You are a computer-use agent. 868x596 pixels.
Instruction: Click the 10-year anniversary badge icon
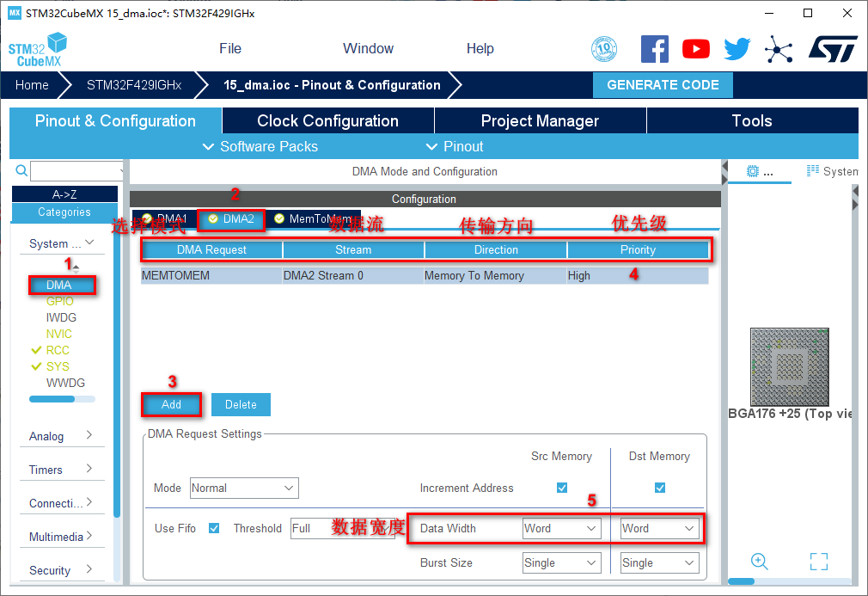604,49
